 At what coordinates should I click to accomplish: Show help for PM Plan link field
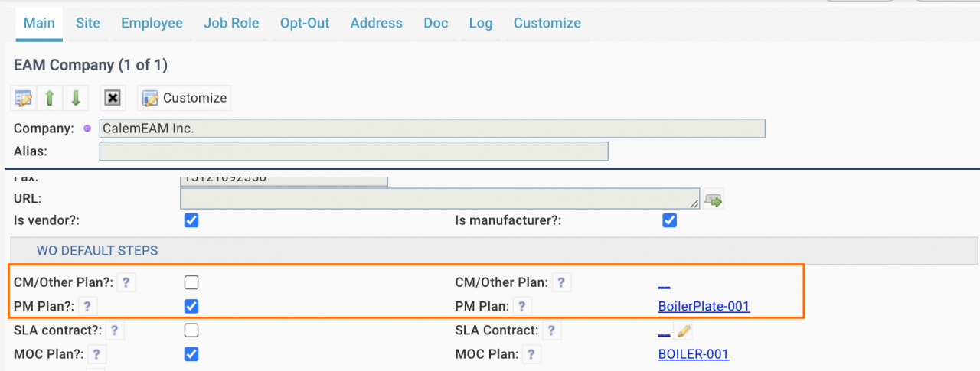pos(522,306)
